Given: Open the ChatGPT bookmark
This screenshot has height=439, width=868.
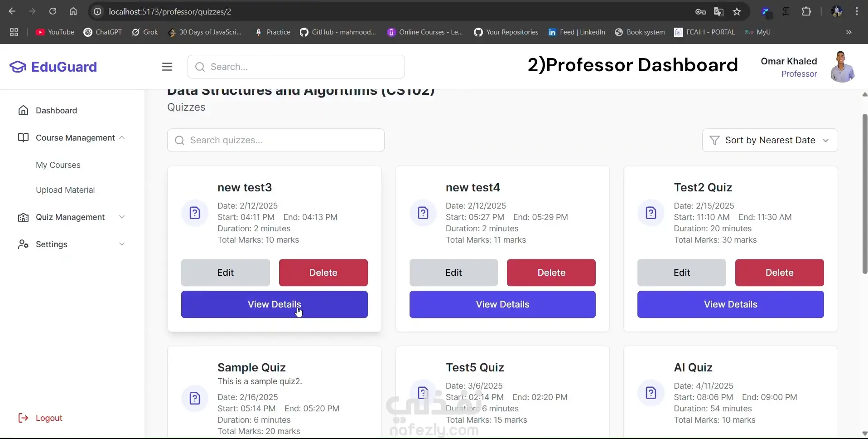Looking at the screenshot, I should 103,32.
